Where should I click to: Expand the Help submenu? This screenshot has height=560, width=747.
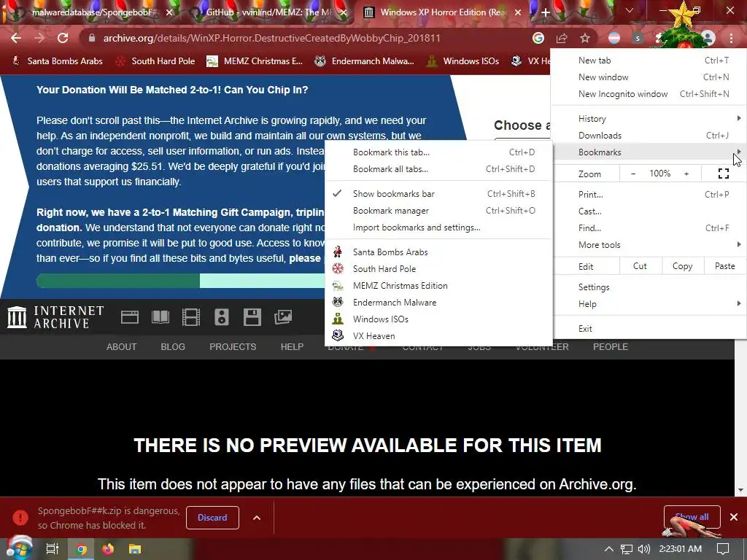click(x=649, y=304)
